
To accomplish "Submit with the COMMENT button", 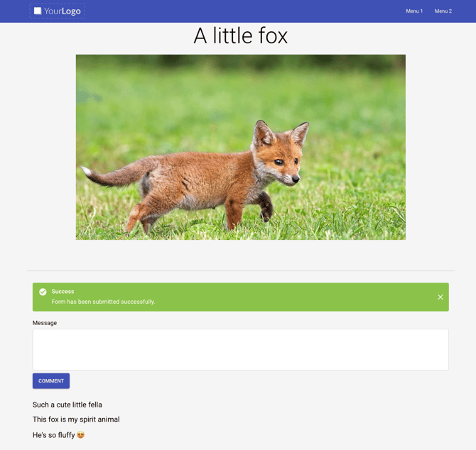I will point(51,381).
